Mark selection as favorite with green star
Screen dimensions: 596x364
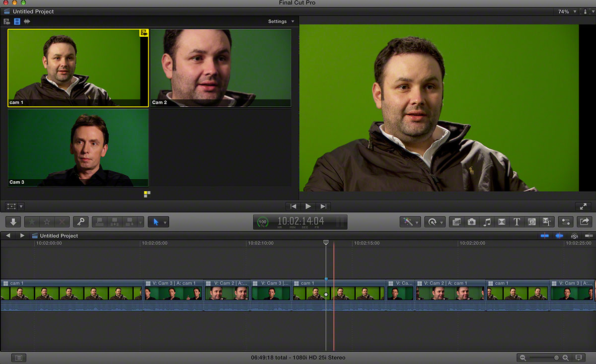pos(31,222)
